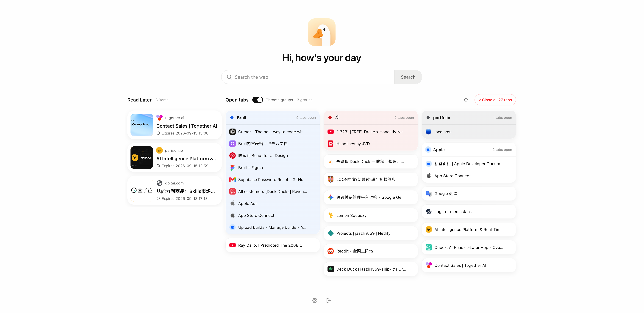Click the duck logo at the top

pyautogui.click(x=322, y=32)
